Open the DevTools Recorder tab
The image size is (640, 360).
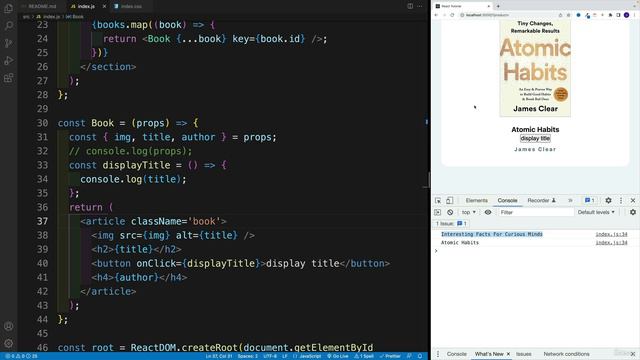(541, 200)
